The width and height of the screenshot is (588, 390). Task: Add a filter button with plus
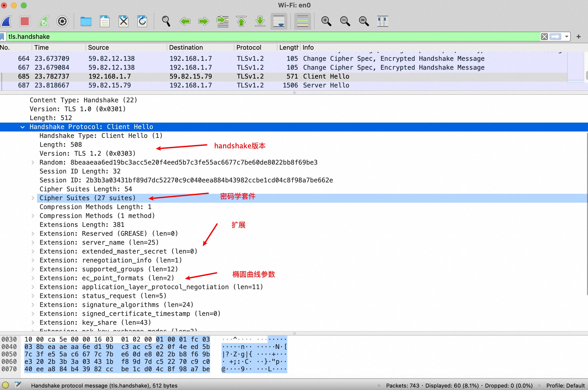pos(579,37)
